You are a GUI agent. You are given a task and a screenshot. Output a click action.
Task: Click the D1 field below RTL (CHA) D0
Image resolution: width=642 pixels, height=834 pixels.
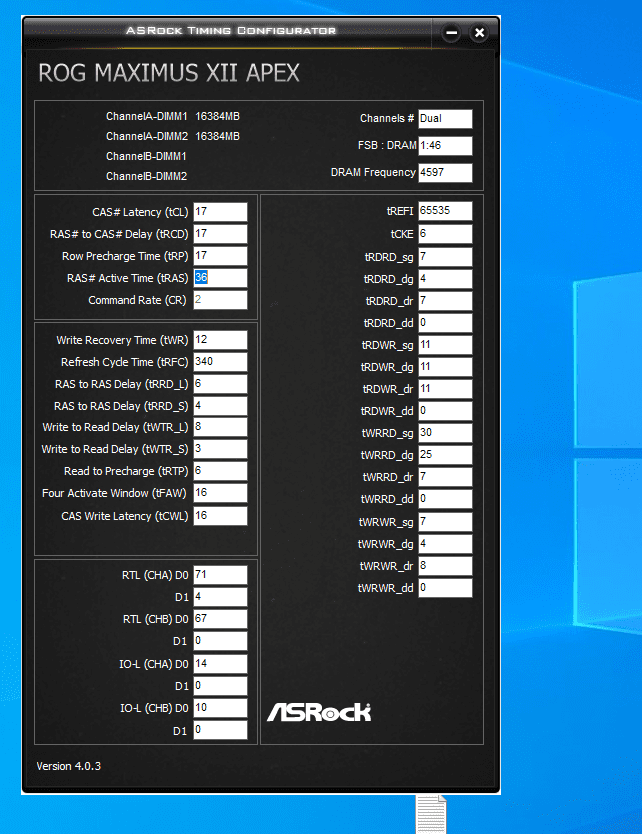pyautogui.click(x=220, y=597)
